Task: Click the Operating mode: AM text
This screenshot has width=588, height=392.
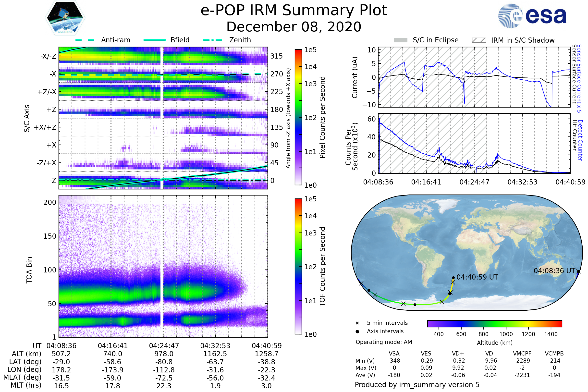Action: tap(384, 342)
